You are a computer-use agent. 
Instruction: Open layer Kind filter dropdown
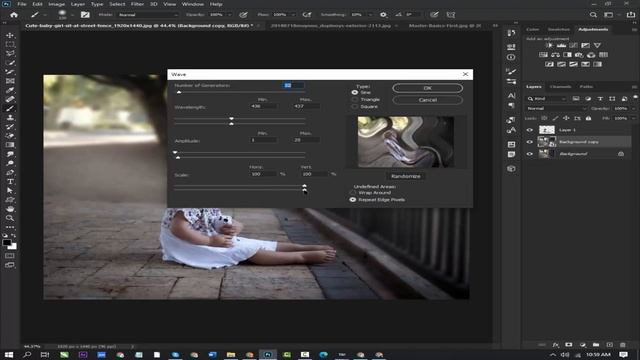pos(546,99)
